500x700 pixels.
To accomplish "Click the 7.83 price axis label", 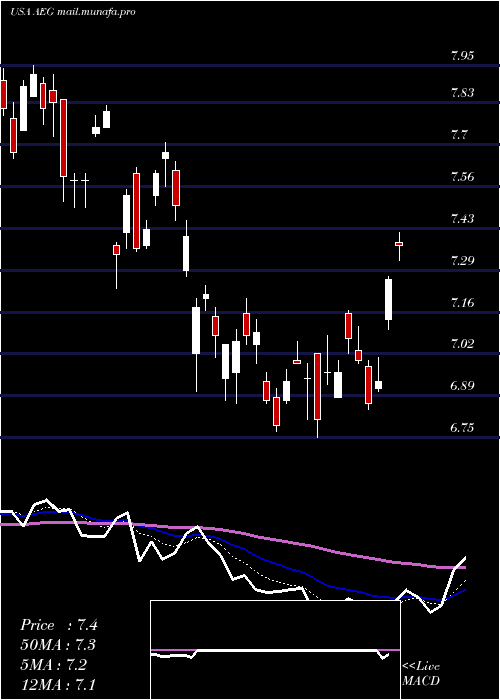I will 462,93.
